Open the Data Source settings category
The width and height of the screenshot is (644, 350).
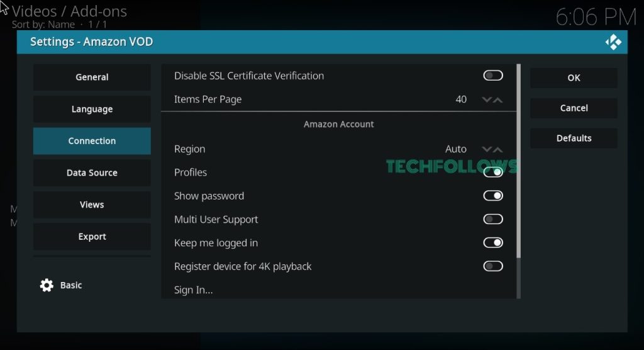point(92,172)
